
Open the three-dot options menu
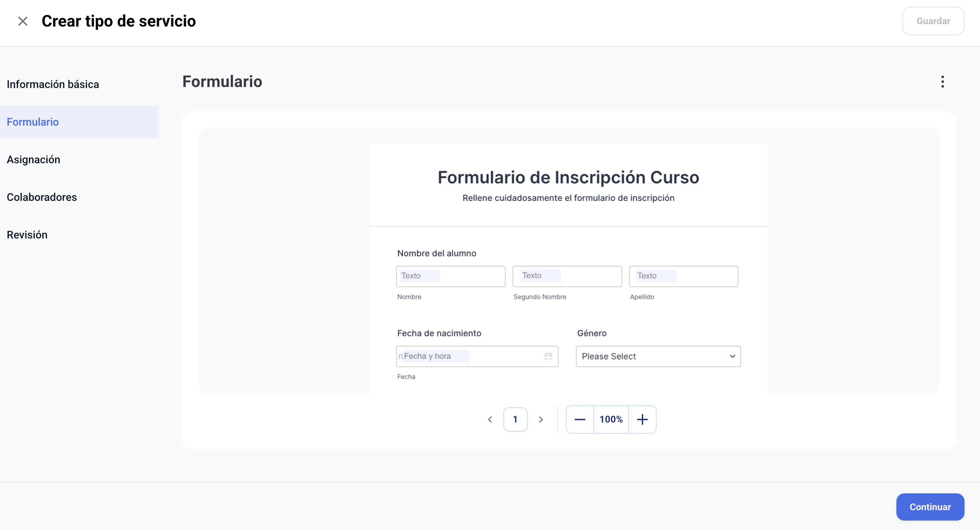pyautogui.click(x=942, y=81)
